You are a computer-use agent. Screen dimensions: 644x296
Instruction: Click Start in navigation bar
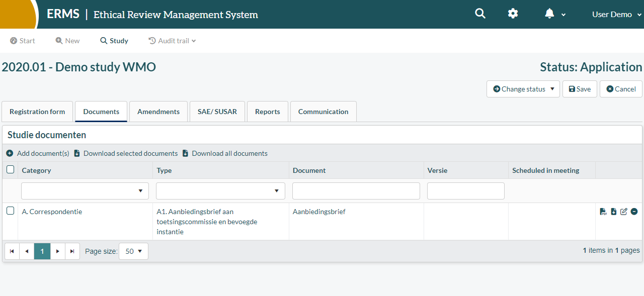tap(23, 41)
